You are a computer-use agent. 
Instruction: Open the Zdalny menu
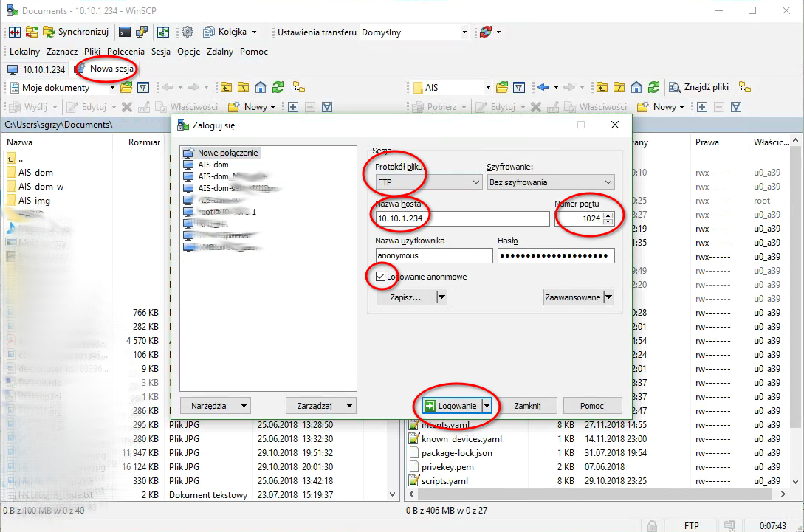click(220, 52)
